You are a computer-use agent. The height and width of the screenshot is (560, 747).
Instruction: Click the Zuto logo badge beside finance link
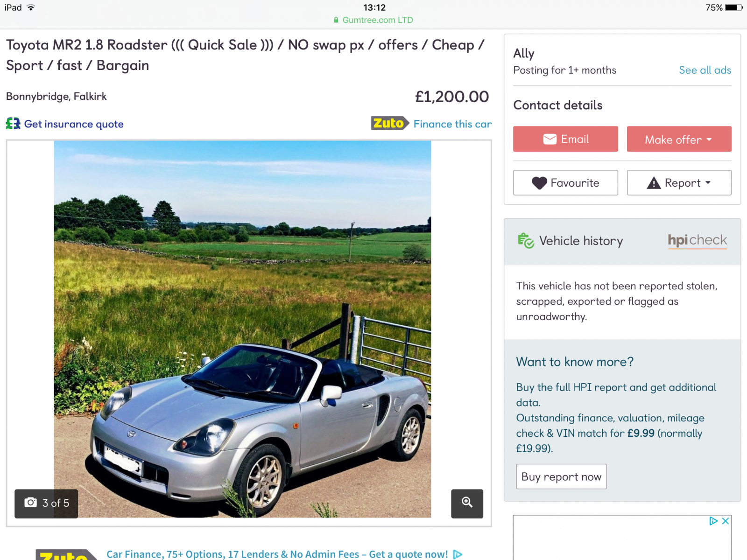click(x=390, y=123)
